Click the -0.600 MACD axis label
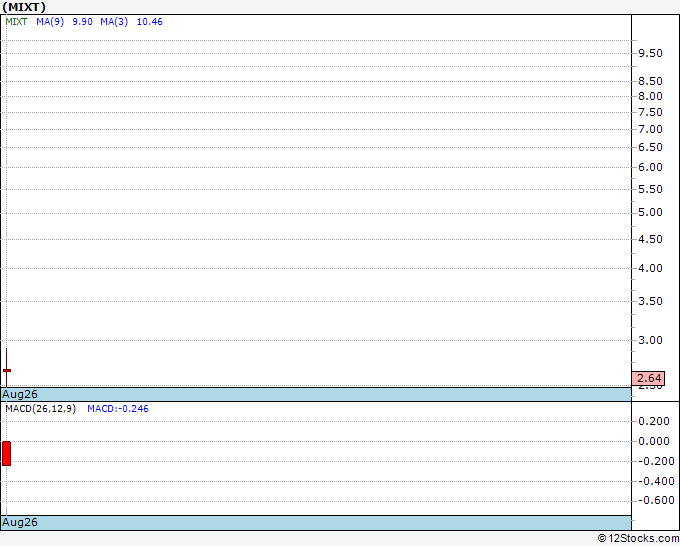 656,500
